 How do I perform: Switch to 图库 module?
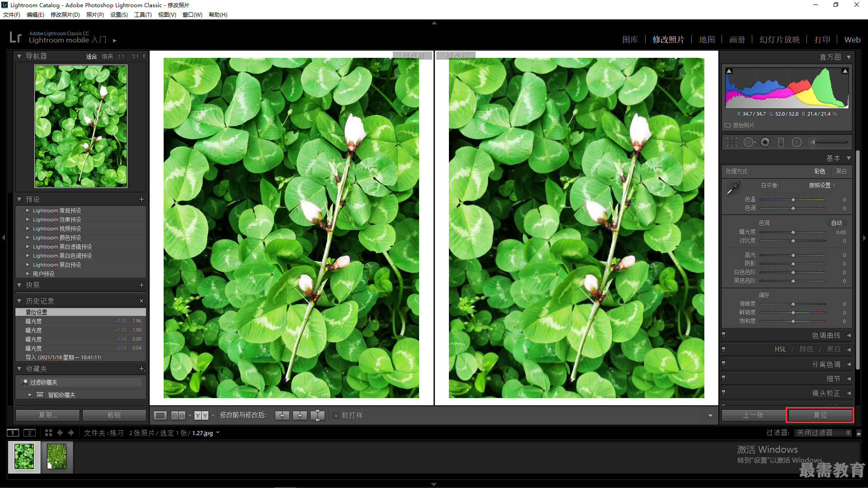point(630,40)
